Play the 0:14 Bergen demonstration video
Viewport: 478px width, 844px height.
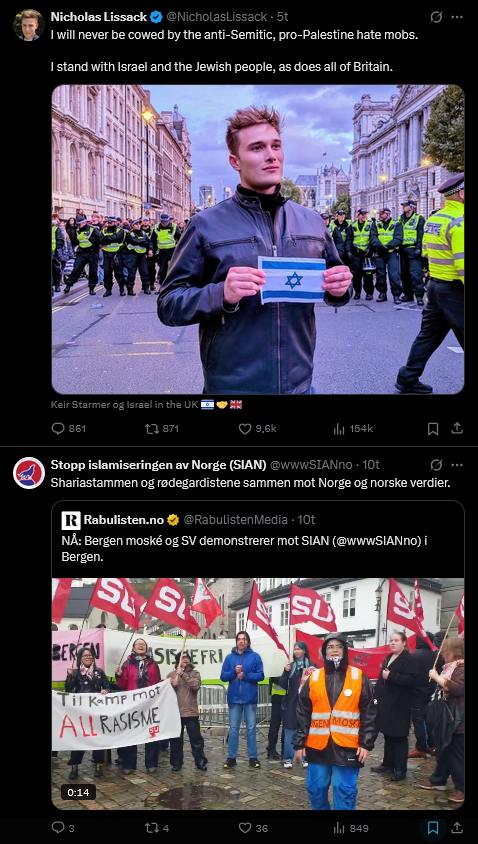[258, 694]
